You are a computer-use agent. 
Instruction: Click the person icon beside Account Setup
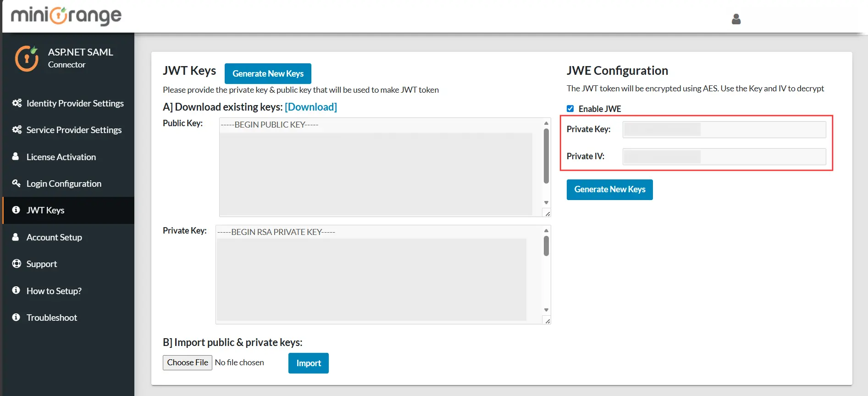tap(16, 237)
